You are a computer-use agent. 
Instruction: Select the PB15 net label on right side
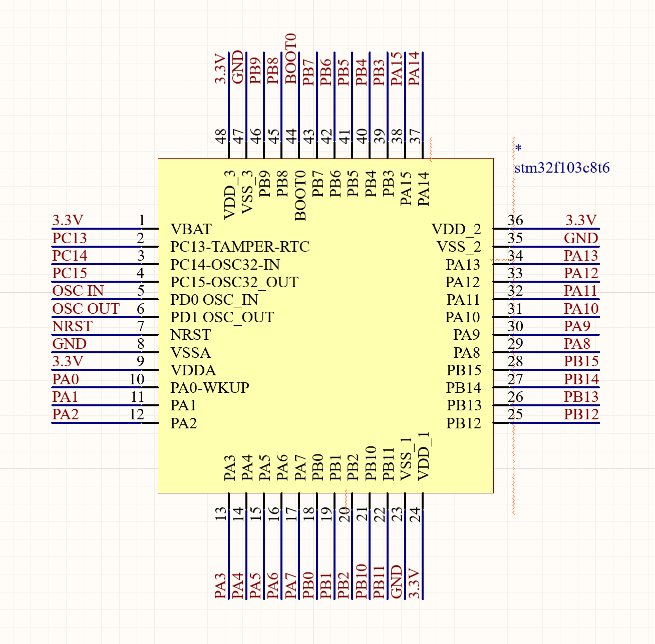pyautogui.click(x=581, y=361)
